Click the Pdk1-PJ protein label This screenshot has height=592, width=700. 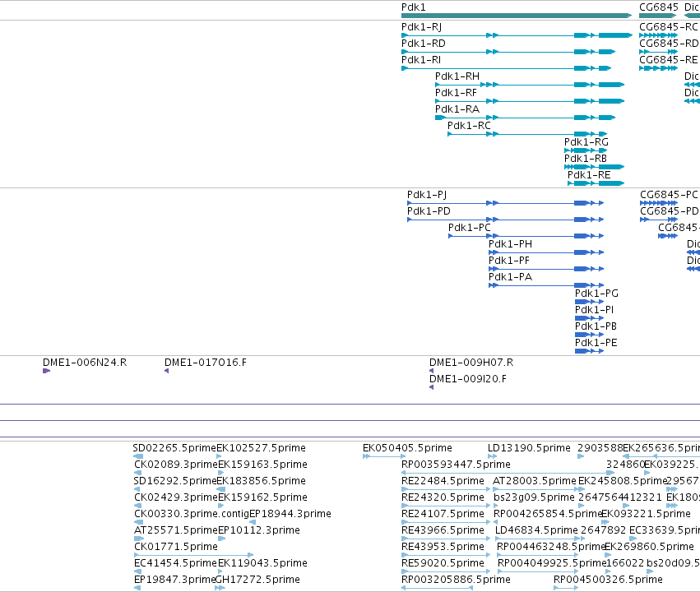coord(427,195)
